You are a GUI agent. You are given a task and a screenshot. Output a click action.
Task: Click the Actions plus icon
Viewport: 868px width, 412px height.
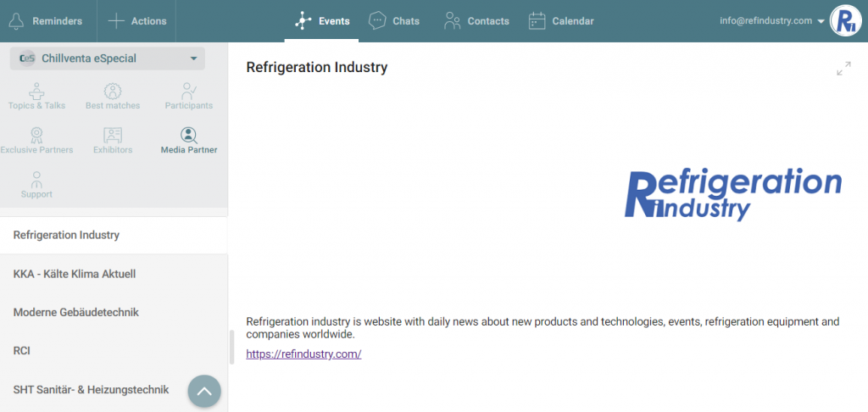[116, 21]
